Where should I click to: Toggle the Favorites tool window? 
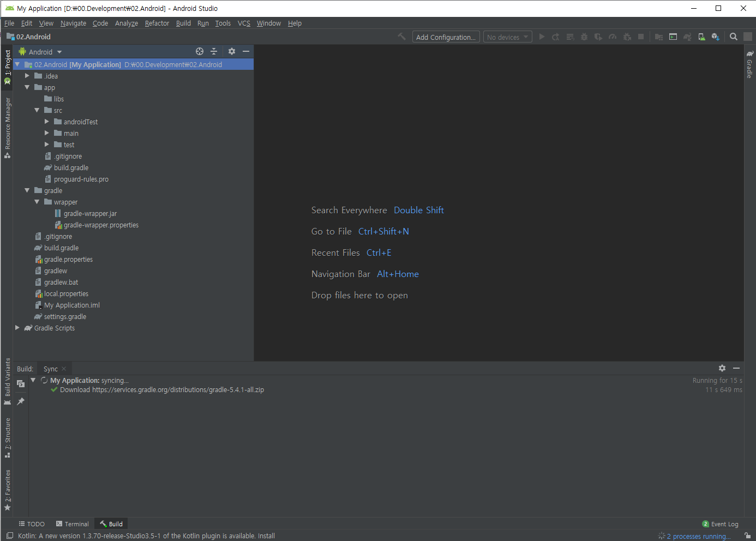(x=7, y=490)
